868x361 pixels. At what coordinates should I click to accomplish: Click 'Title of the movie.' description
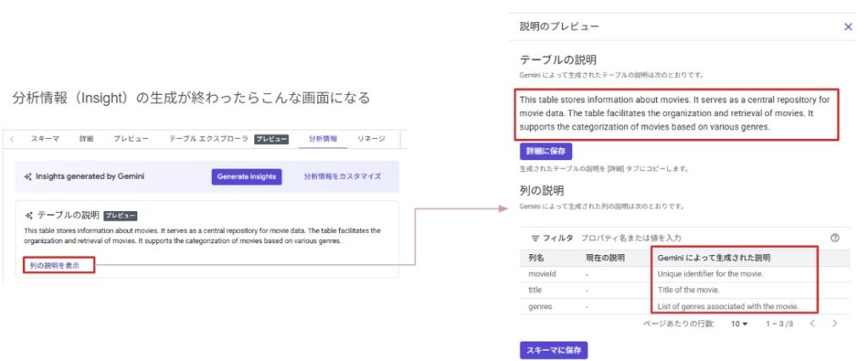click(688, 290)
